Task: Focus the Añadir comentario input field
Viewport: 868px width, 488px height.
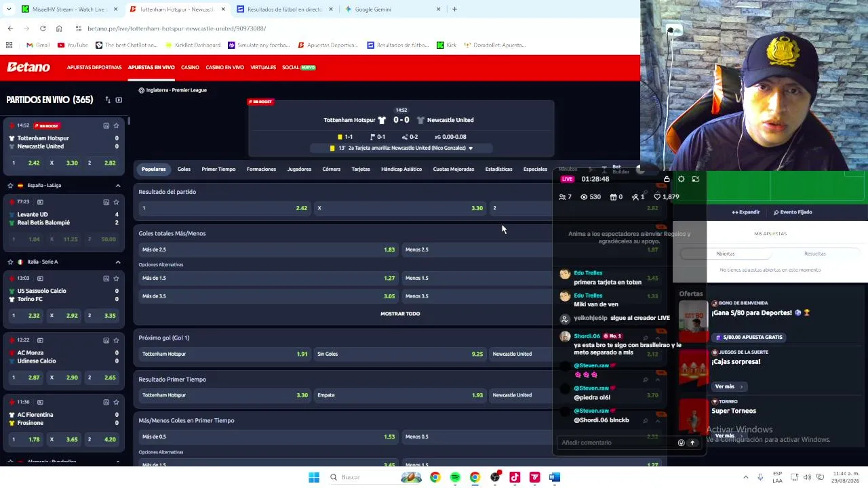Action: click(x=617, y=443)
